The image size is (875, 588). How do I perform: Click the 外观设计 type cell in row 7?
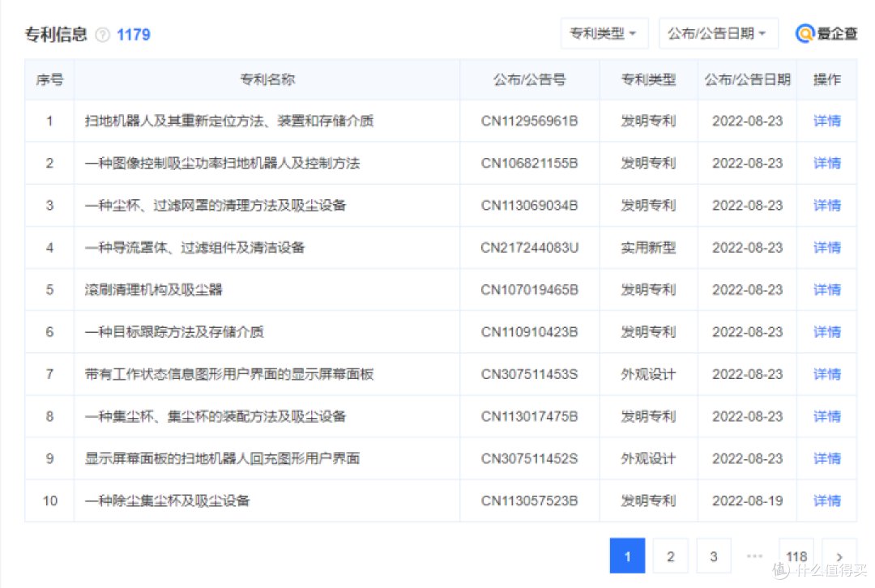648,374
